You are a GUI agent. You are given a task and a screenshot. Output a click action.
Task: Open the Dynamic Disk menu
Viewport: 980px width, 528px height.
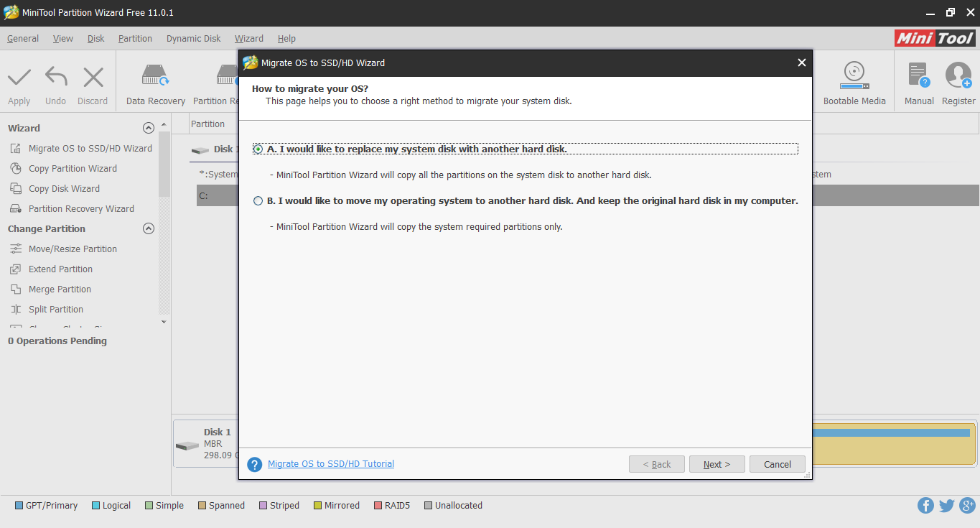click(192, 38)
